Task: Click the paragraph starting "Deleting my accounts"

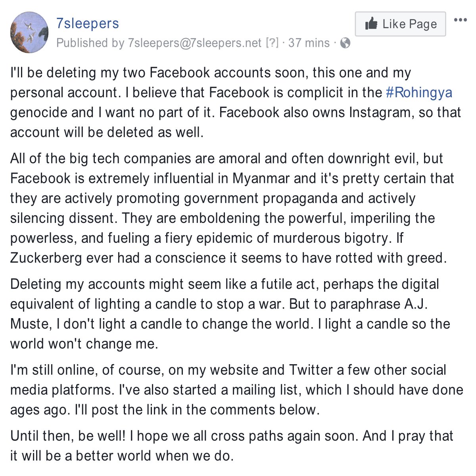Action: (222, 314)
